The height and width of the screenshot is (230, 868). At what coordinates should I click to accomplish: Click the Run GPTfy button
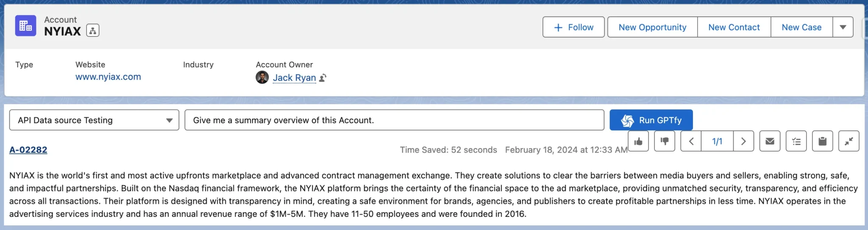pos(651,120)
